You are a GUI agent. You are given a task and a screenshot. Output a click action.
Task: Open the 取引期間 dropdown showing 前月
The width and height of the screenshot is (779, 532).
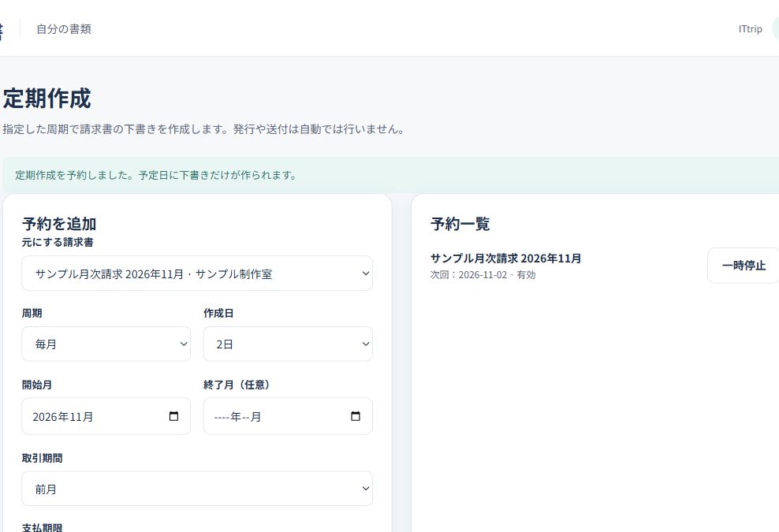197,489
